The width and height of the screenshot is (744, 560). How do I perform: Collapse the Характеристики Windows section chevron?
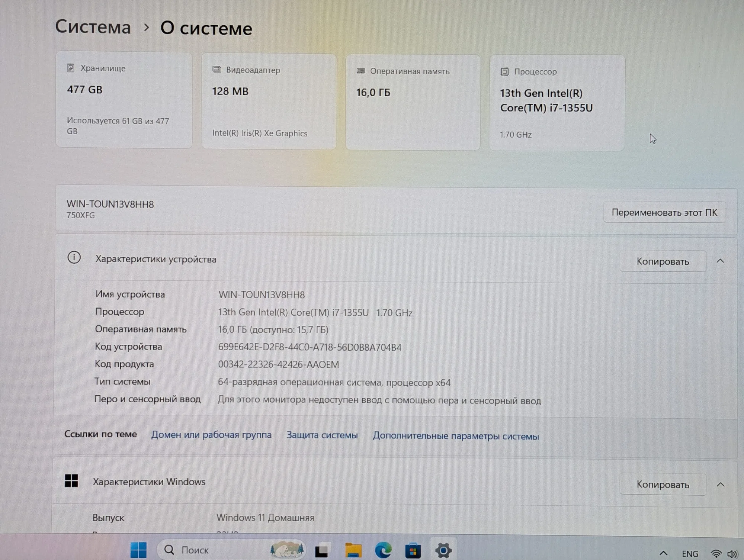point(721,485)
